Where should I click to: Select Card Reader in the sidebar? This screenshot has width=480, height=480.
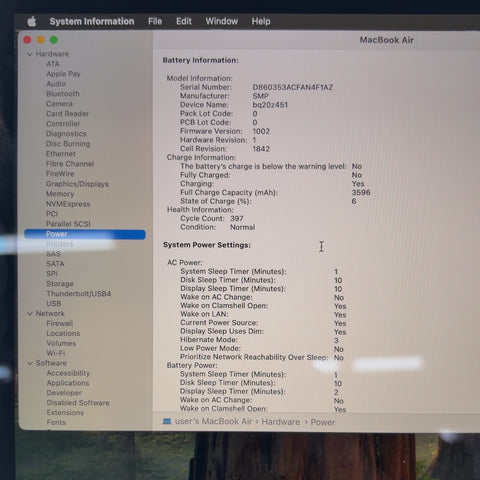click(67, 114)
